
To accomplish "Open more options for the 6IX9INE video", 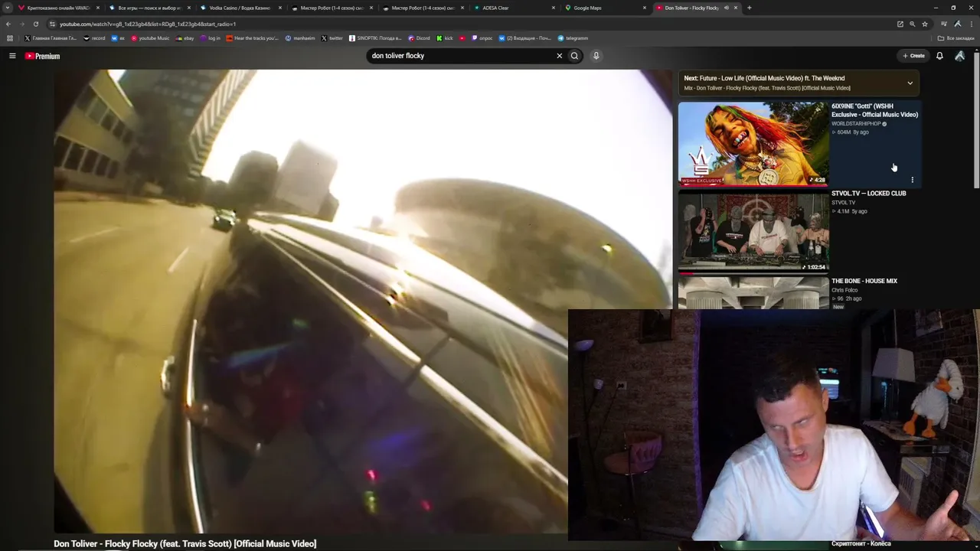I will click(x=912, y=180).
